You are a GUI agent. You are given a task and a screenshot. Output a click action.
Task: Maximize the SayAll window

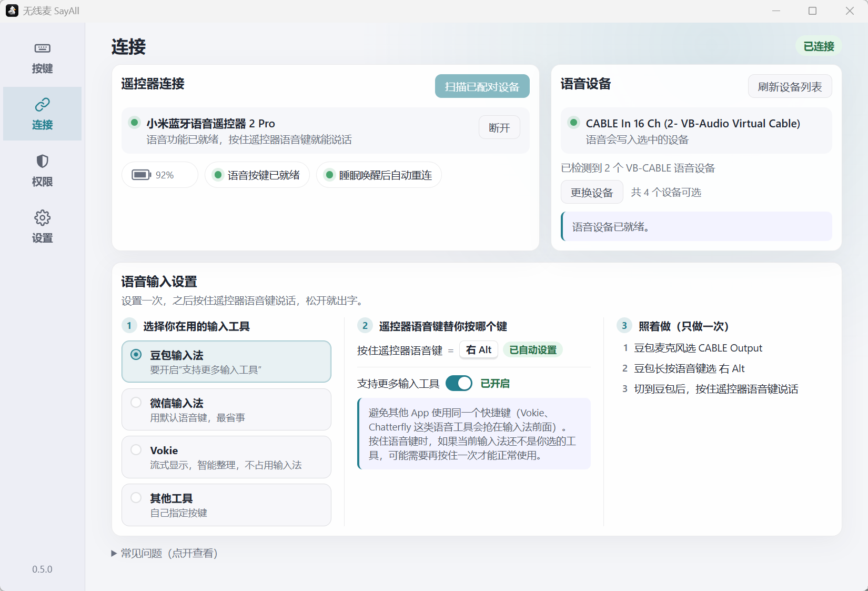point(812,11)
